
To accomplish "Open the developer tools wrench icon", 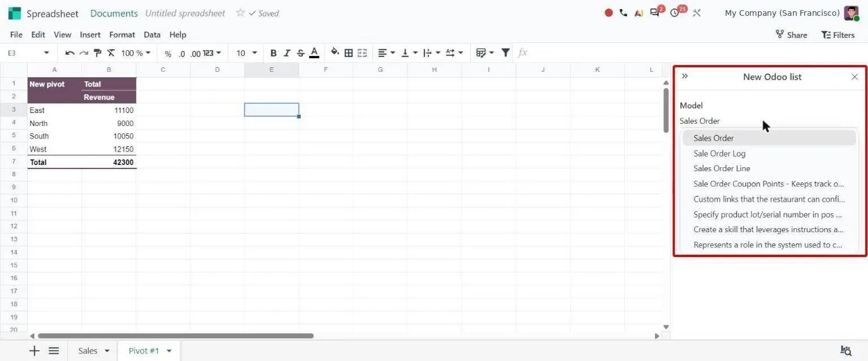I will (x=696, y=12).
